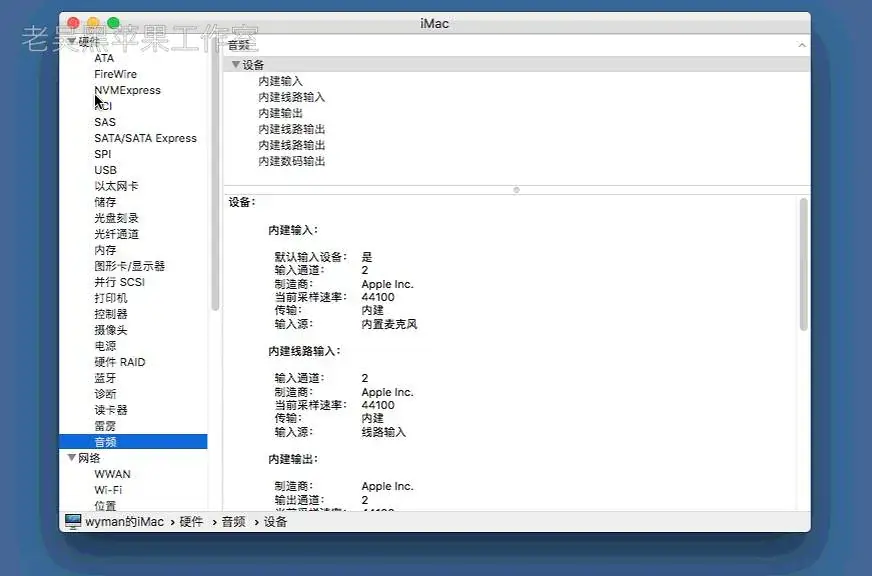Open 打印机 in the sidebar
The image size is (872, 576).
click(111, 298)
